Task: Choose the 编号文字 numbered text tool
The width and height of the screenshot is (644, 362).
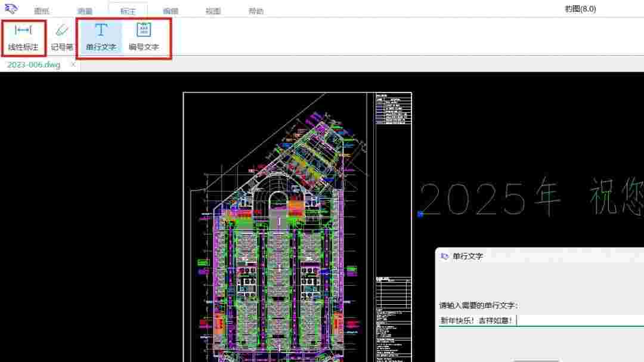Action: [x=144, y=38]
